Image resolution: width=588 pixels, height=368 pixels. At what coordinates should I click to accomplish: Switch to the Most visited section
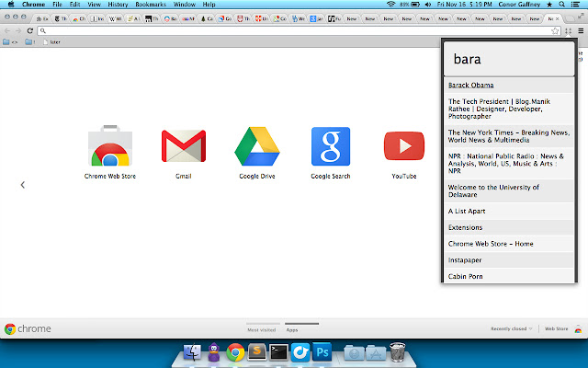click(x=261, y=328)
